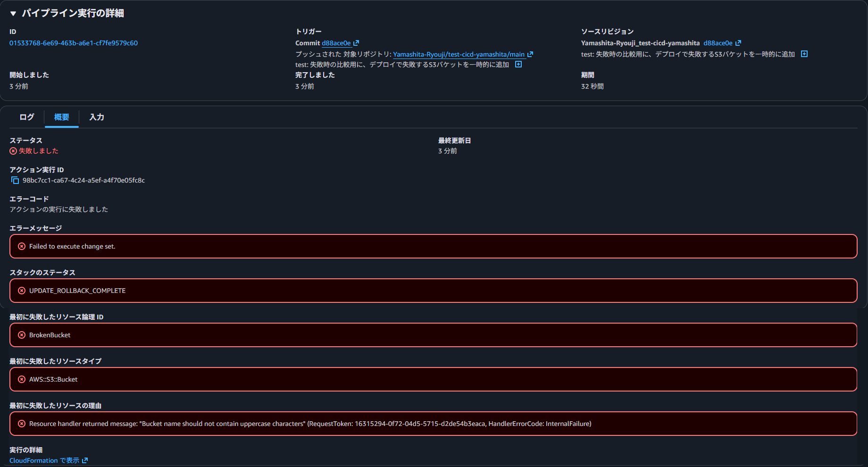Click external link icon beside trigger commit

356,43
